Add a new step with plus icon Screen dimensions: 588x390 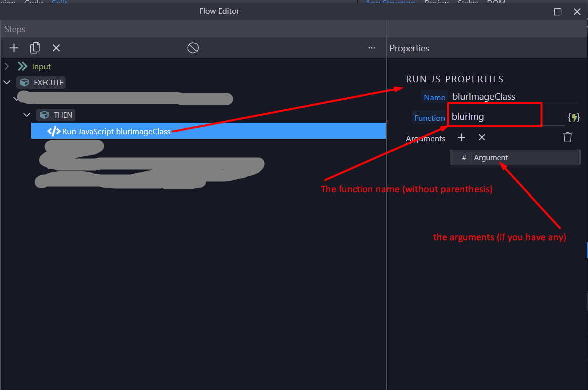pos(14,48)
